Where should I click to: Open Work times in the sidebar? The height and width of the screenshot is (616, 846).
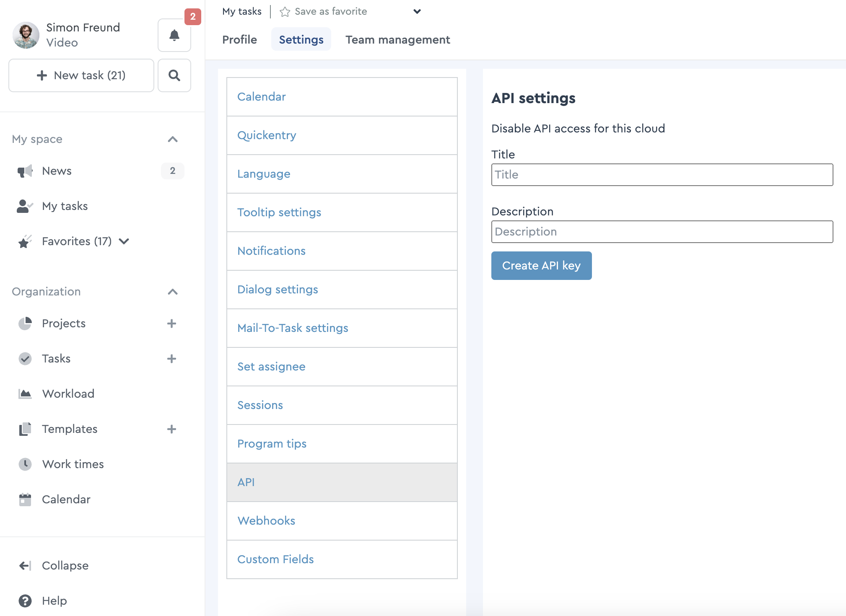click(x=73, y=464)
